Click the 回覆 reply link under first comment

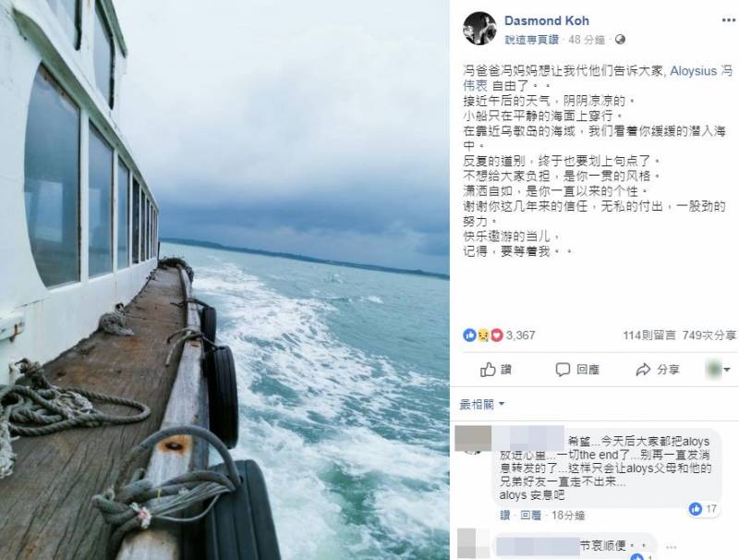click(x=530, y=516)
